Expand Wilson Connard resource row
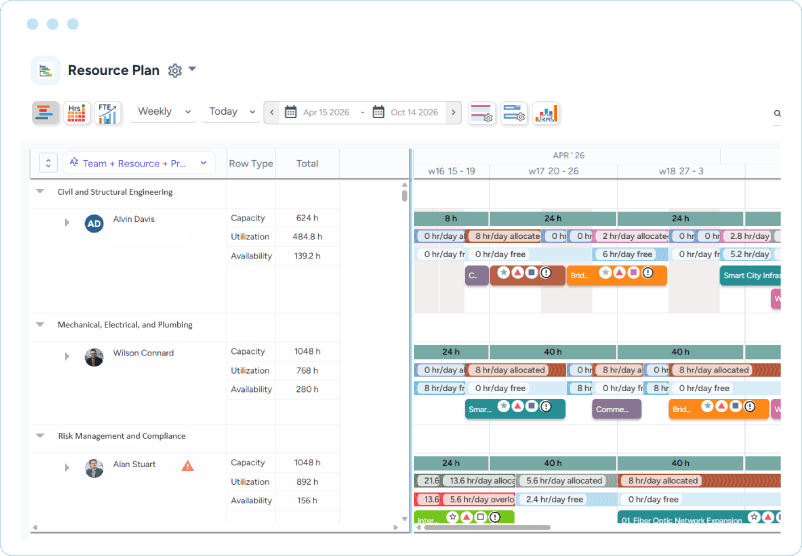 pyautogui.click(x=66, y=357)
